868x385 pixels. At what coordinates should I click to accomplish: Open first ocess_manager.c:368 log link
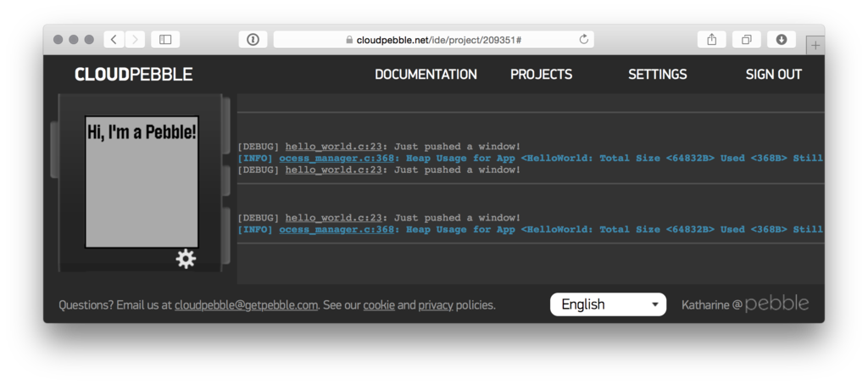[x=336, y=159]
